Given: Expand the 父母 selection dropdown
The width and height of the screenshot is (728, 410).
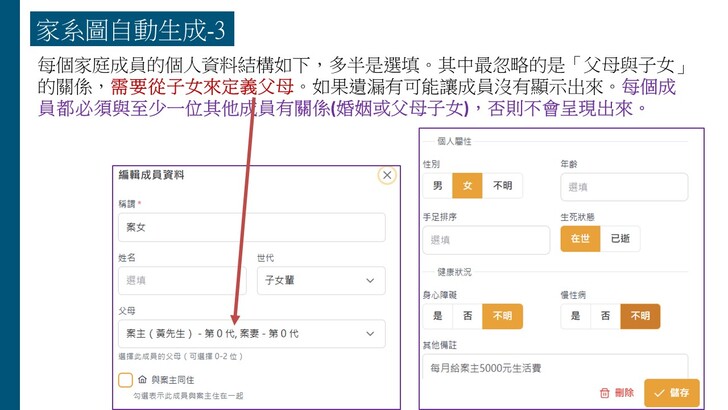Looking at the screenshot, I should (251, 333).
